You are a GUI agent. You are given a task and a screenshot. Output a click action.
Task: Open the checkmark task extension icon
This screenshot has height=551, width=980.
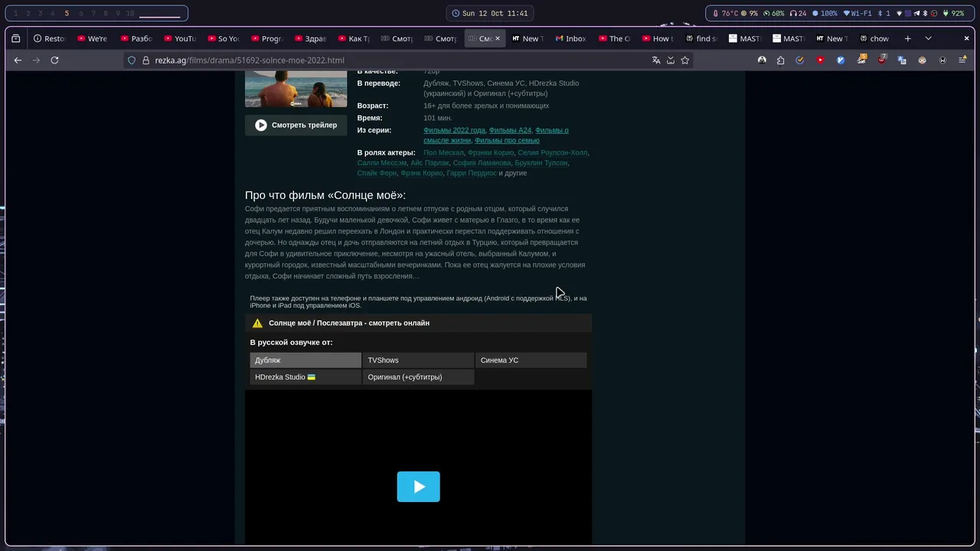tap(800, 60)
